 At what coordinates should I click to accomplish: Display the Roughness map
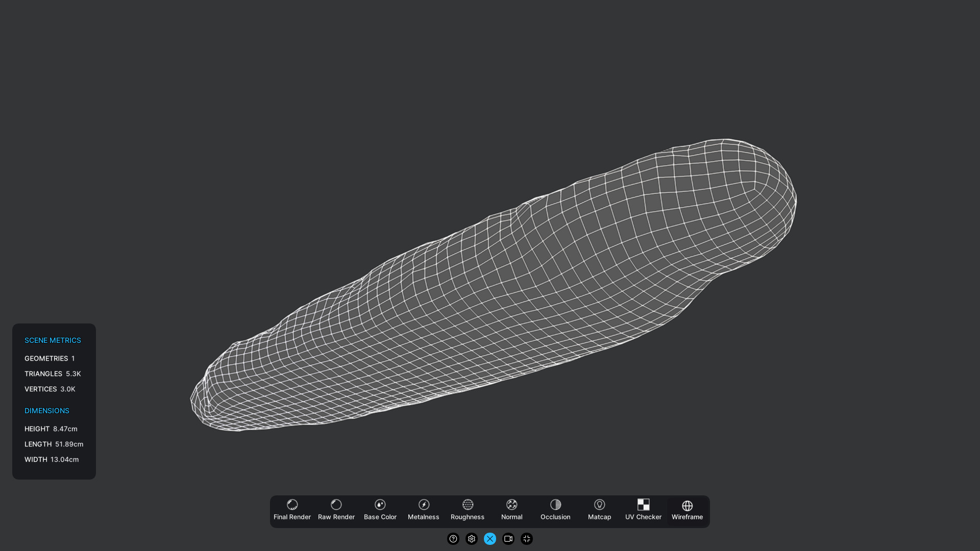[x=468, y=511]
